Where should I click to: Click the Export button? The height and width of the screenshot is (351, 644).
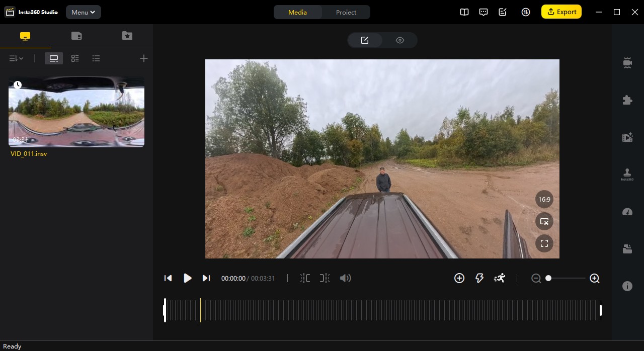(561, 12)
